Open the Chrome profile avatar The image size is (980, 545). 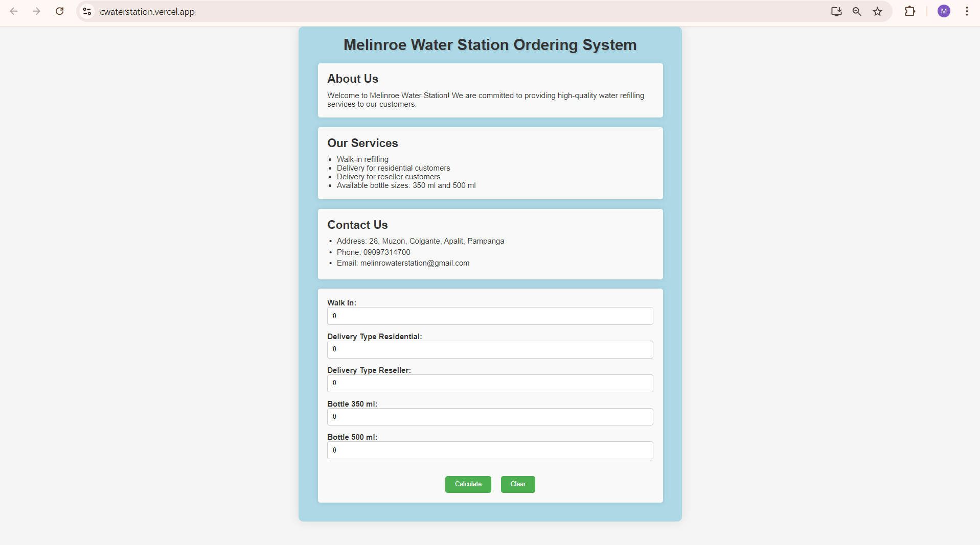coord(944,11)
